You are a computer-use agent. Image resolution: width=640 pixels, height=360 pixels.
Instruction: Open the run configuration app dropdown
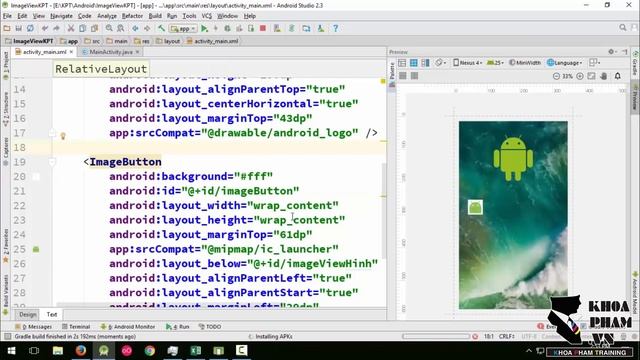[184, 29]
